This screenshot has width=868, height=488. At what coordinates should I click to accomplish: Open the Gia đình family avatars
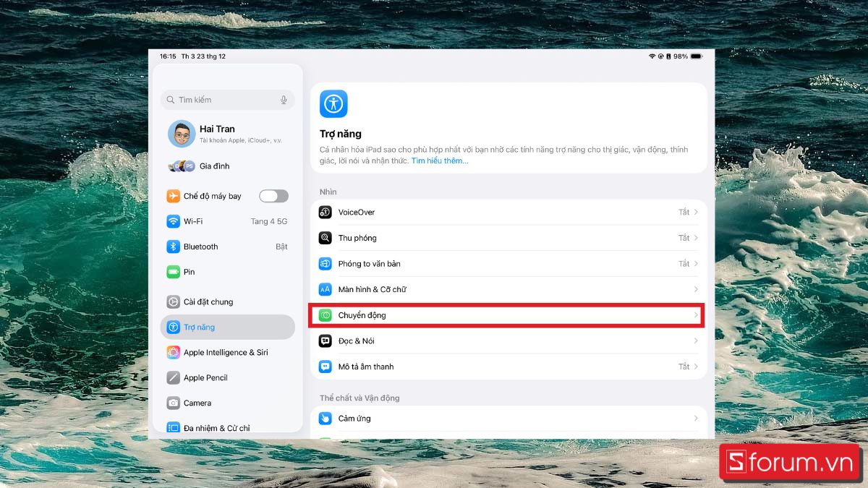(x=182, y=166)
